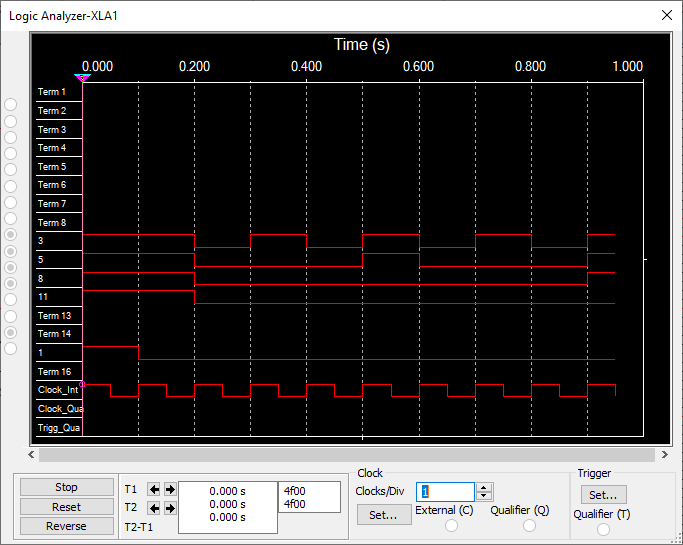Viewport: 683px width, 545px height.
Task: Move cursor T2 left with arrow
Action: (153, 508)
